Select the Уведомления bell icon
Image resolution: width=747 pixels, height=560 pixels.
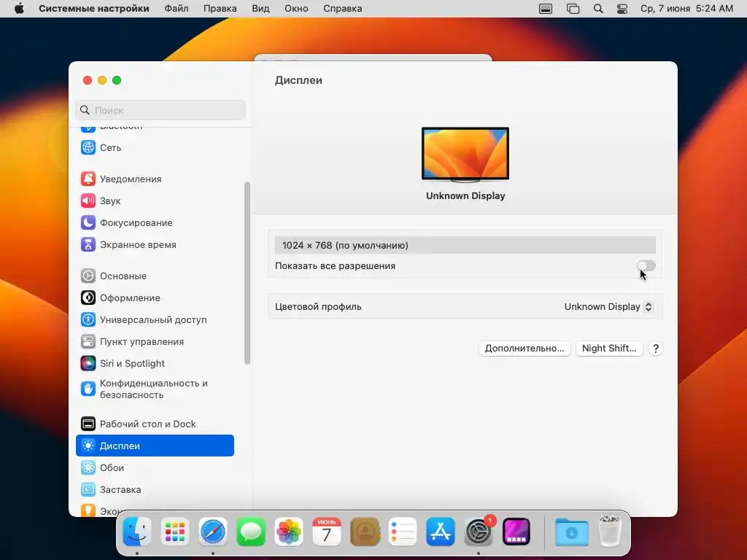point(88,179)
